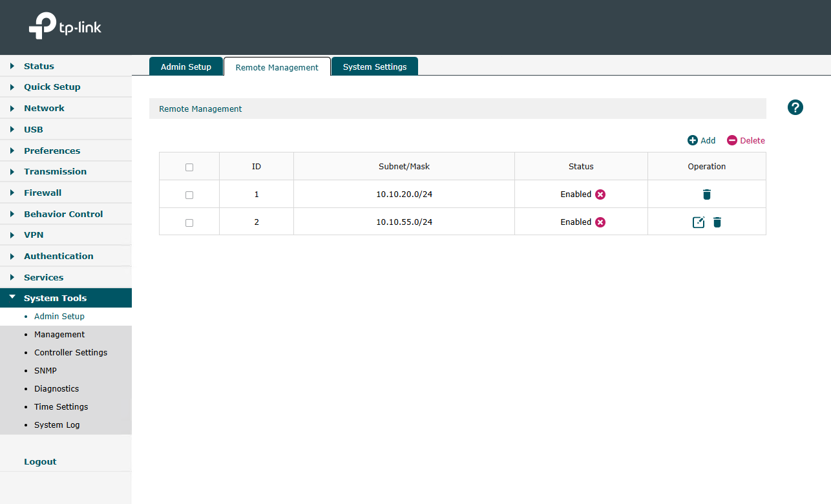Collapse the System Tools section
The height and width of the screenshot is (504, 831).
55,298
